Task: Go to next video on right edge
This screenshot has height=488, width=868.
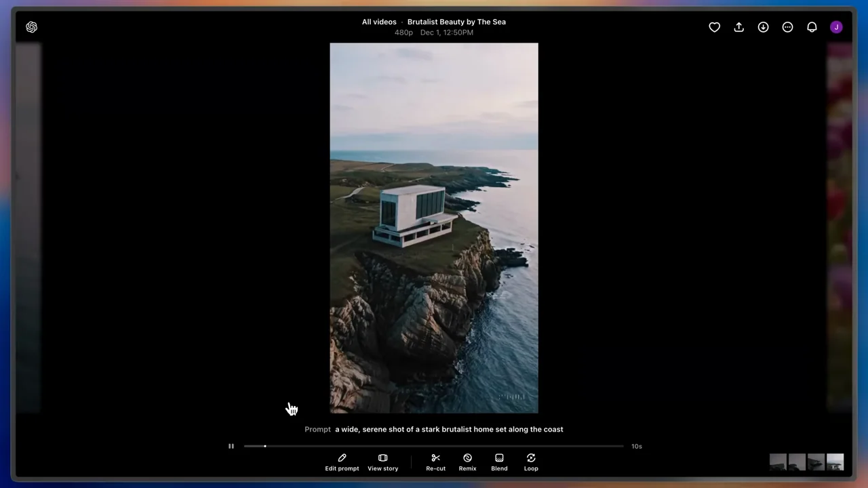Action: coord(840,228)
